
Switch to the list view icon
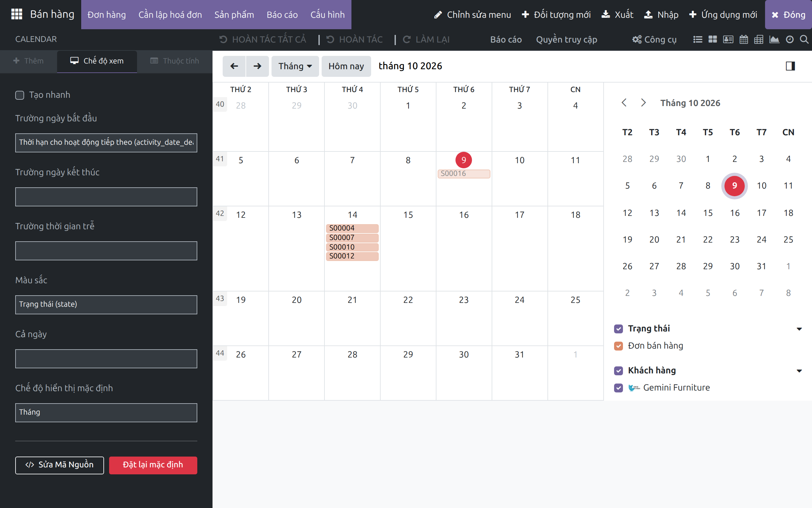(697, 40)
